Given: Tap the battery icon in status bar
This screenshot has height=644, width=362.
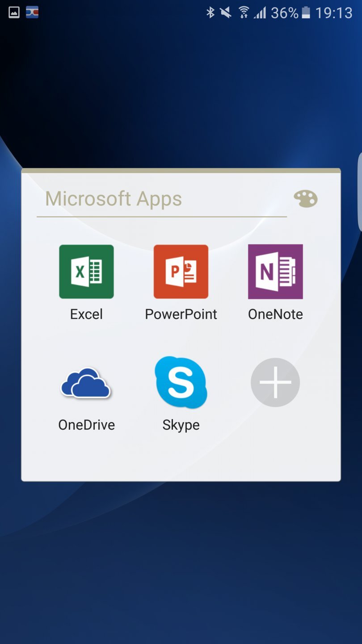Looking at the screenshot, I should point(306,13).
